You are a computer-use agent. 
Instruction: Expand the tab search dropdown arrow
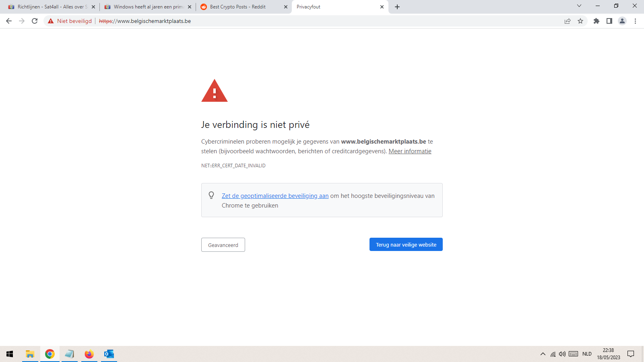point(579,6)
